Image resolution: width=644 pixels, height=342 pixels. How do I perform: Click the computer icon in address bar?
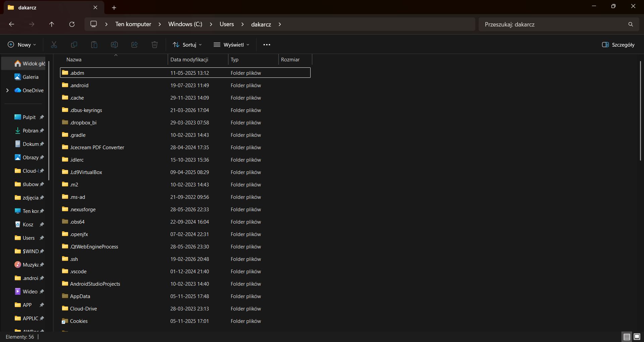point(94,24)
